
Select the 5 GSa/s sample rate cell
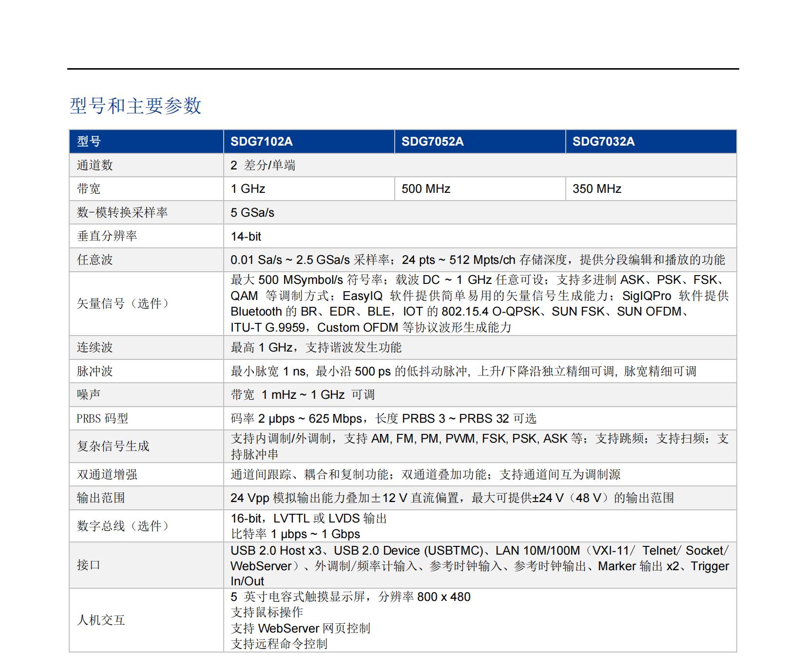pyautogui.click(x=252, y=213)
